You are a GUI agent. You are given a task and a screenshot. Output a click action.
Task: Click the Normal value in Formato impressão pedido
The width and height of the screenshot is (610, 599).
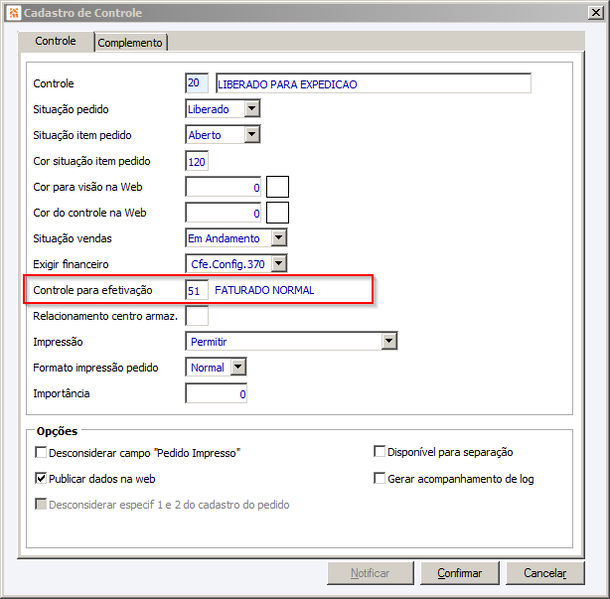(207, 367)
